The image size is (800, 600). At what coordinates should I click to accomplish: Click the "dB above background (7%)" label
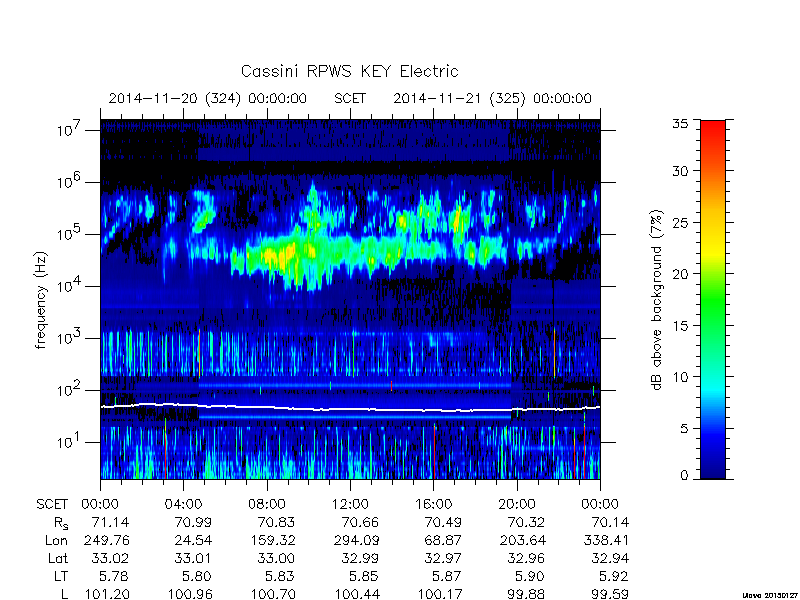pyautogui.click(x=657, y=300)
